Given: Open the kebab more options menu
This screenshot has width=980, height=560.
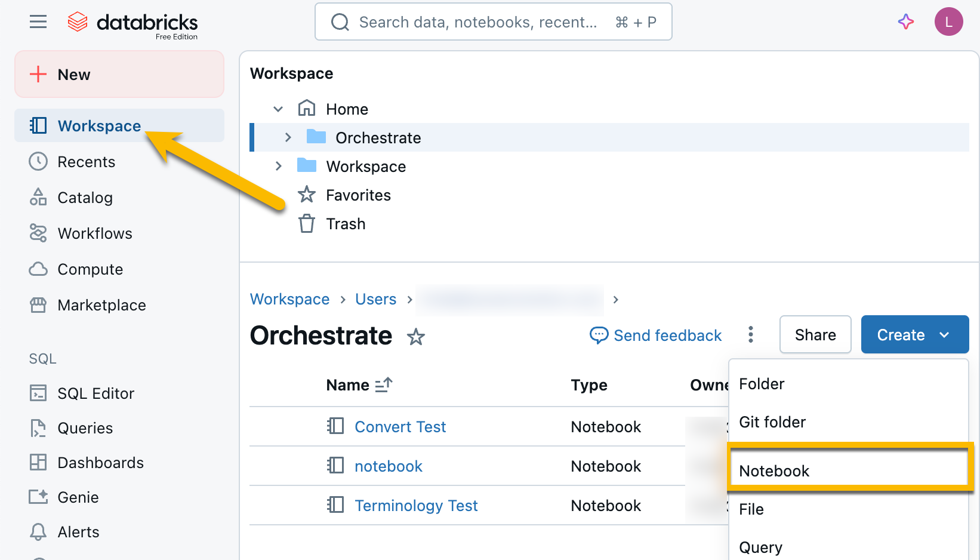Looking at the screenshot, I should click(751, 334).
